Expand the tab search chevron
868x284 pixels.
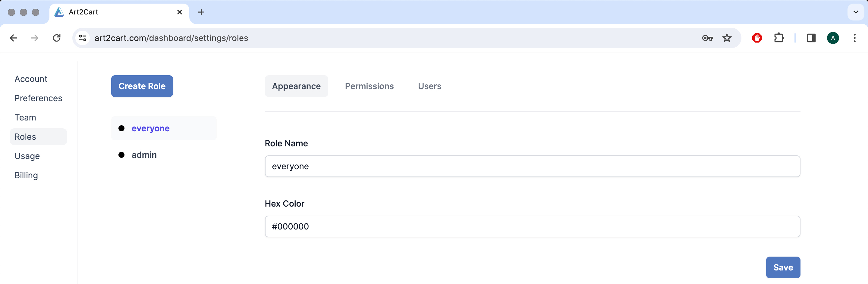(856, 12)
